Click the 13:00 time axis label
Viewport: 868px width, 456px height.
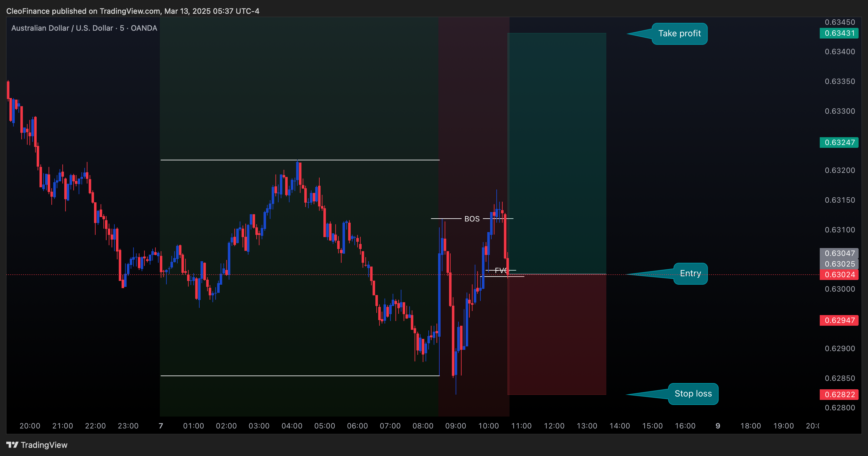point(587,426)
